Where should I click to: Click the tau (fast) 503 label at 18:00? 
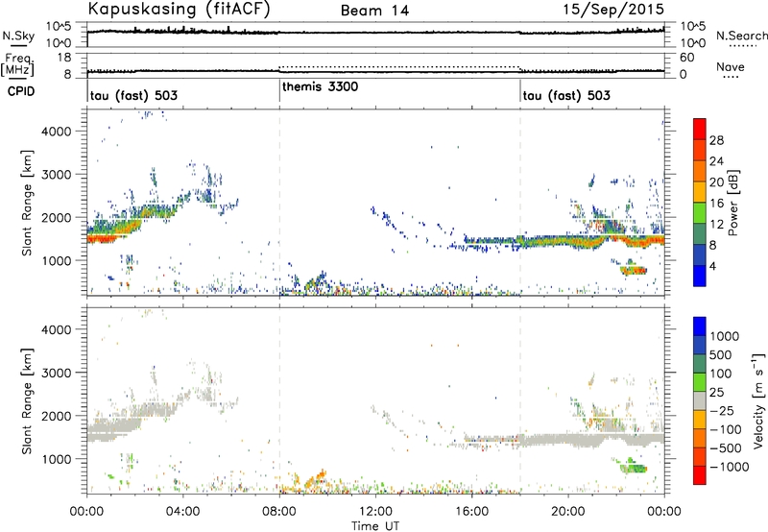pos(566,95)
